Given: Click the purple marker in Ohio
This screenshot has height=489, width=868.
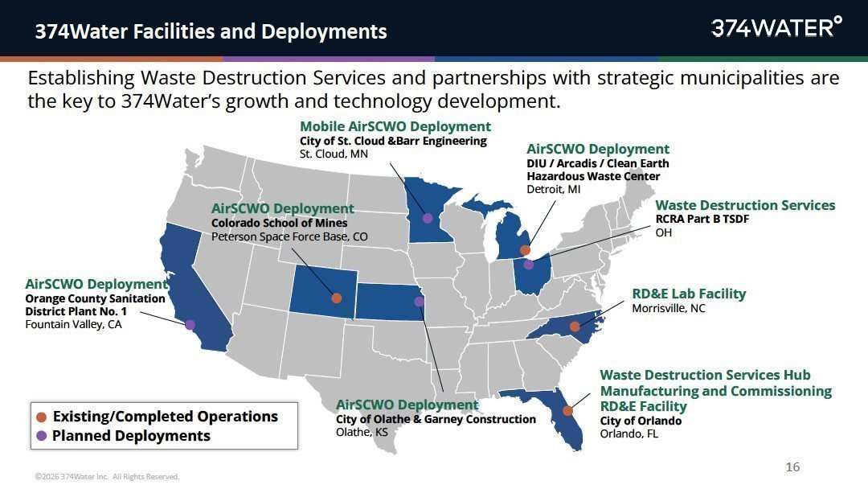Looking at the screenshot, I should coord(529,265).
